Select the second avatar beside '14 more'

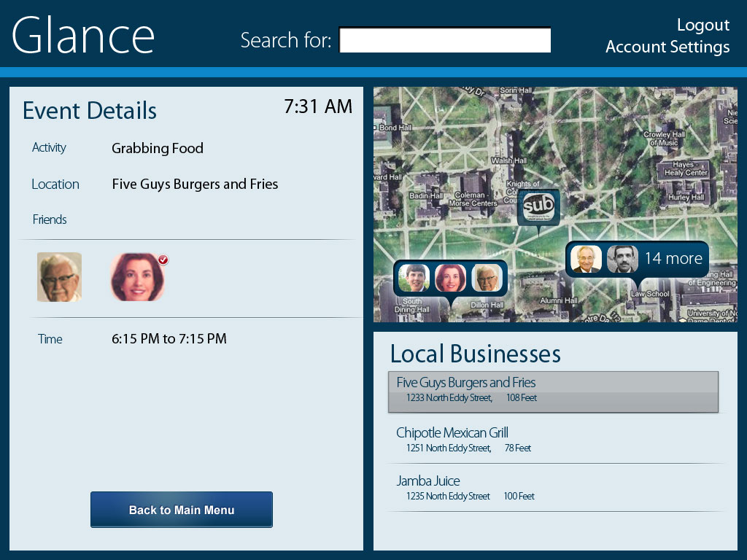622,259
